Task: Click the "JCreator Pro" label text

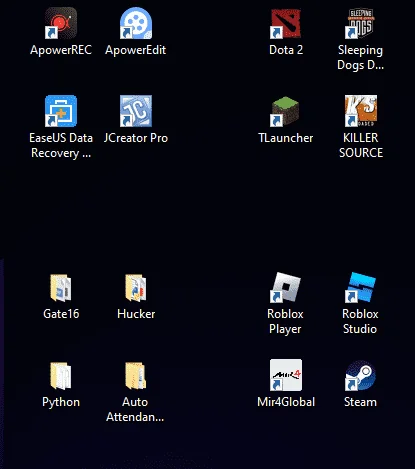Action: coord(136,138)
